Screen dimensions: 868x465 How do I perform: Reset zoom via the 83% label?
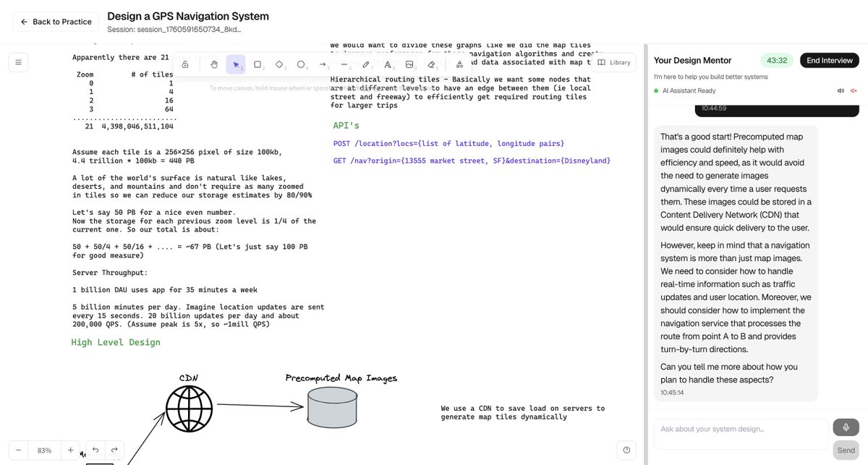point(44,450)
